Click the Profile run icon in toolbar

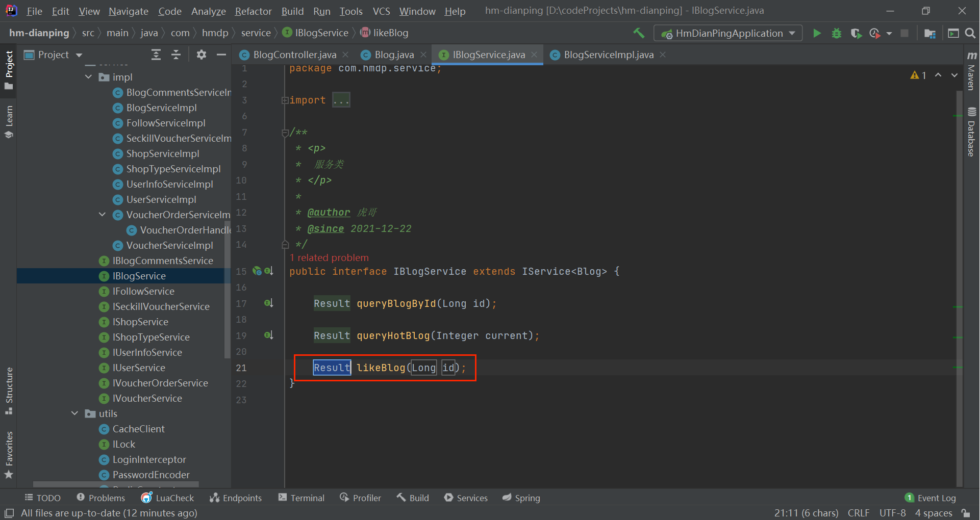[x=875, y=33]
